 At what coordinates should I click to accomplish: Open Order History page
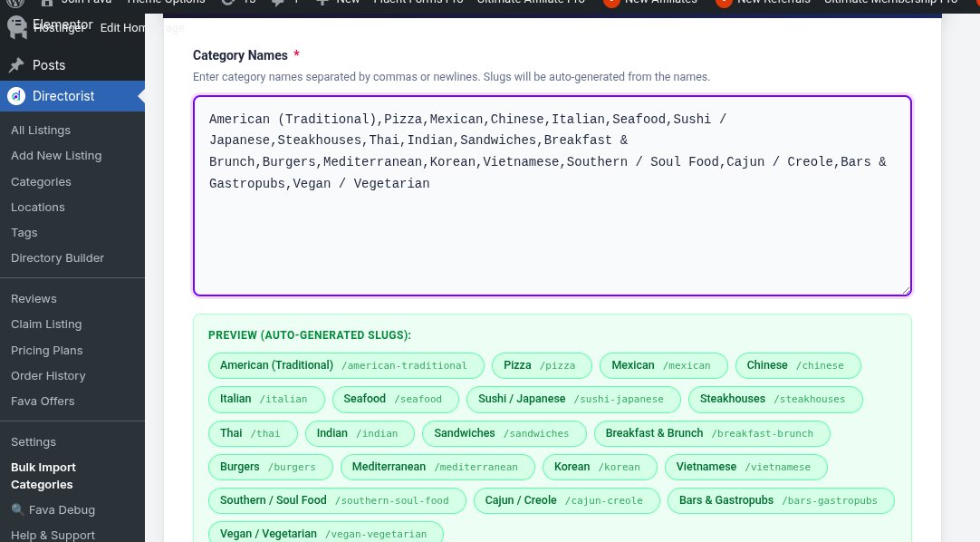click(48, 376)
